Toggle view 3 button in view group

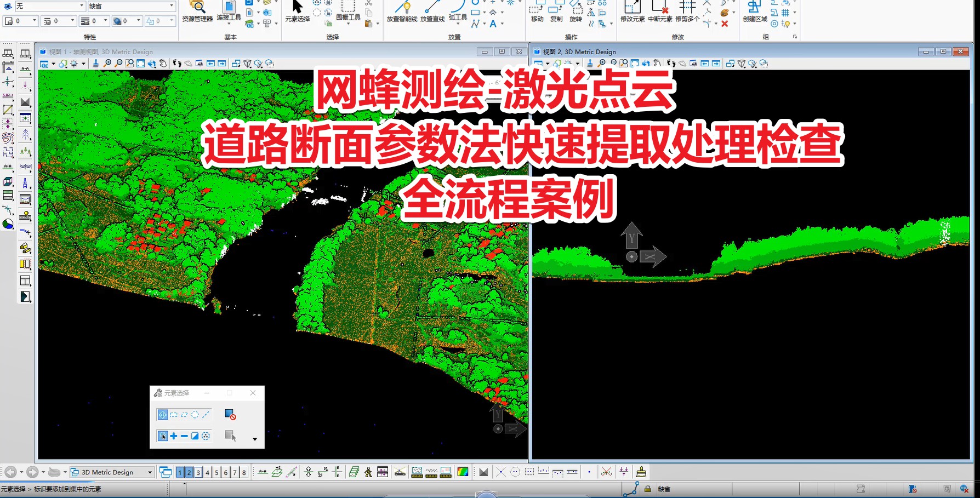[198, 472]
